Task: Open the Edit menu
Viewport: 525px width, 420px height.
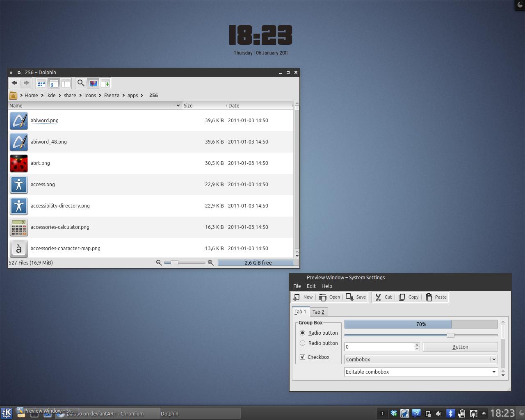Action: 311,286
